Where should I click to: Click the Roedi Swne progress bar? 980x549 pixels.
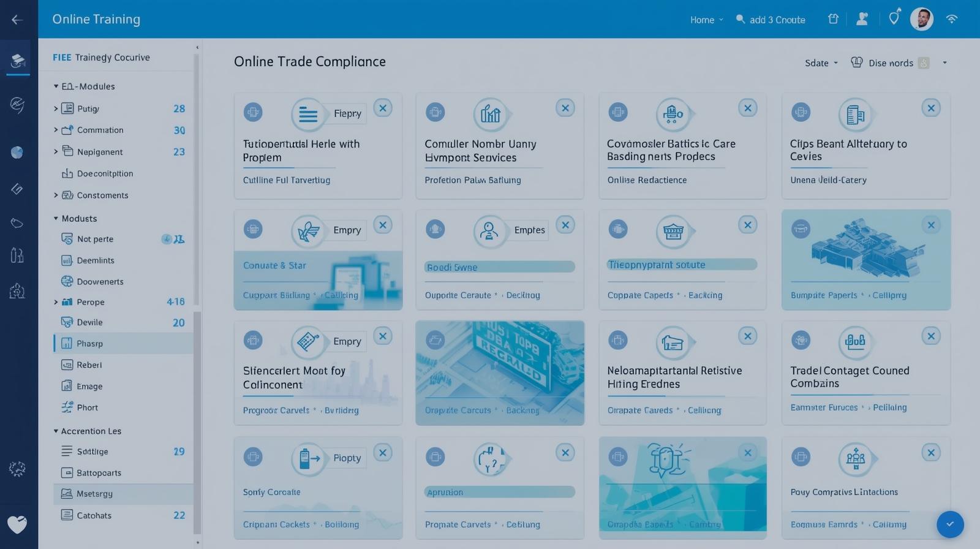pyautogui.click(x=499, y=267)
